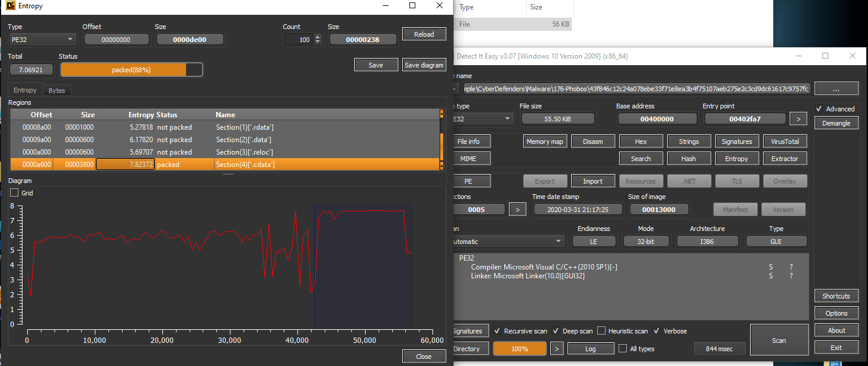Viewport: 868px width, 366px height.
Task: Switch to the Bytes tab
Action: pos(57,91)
